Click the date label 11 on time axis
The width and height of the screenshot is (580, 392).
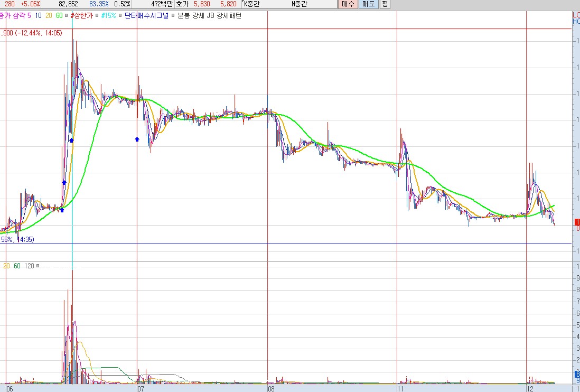(400, 389)
